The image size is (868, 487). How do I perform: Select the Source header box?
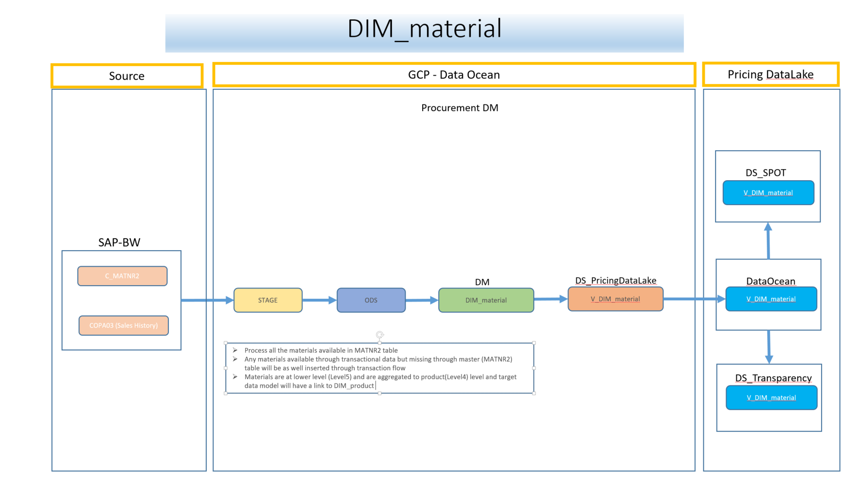point(127,76)
